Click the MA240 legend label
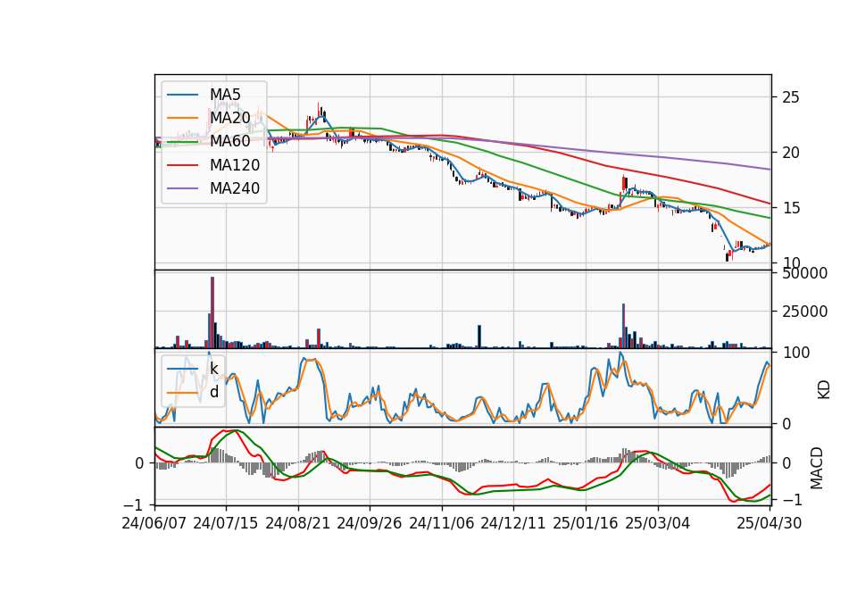The height and width of the screenshot is (616, 857). click(235, 188)
